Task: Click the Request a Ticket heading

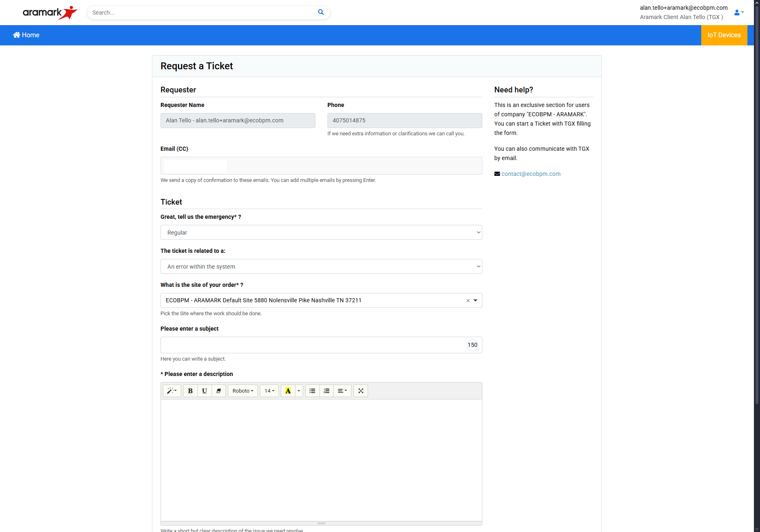Action: coord(197,66)
